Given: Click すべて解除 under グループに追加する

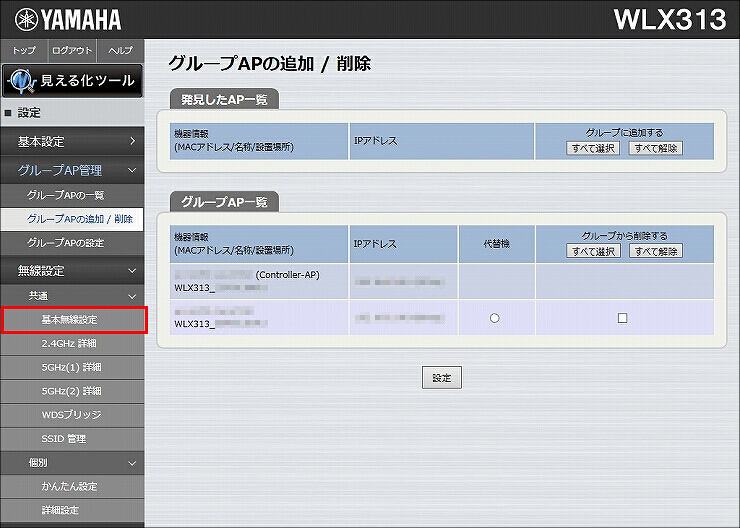Looking at the screenshot, I should (656, 149).
